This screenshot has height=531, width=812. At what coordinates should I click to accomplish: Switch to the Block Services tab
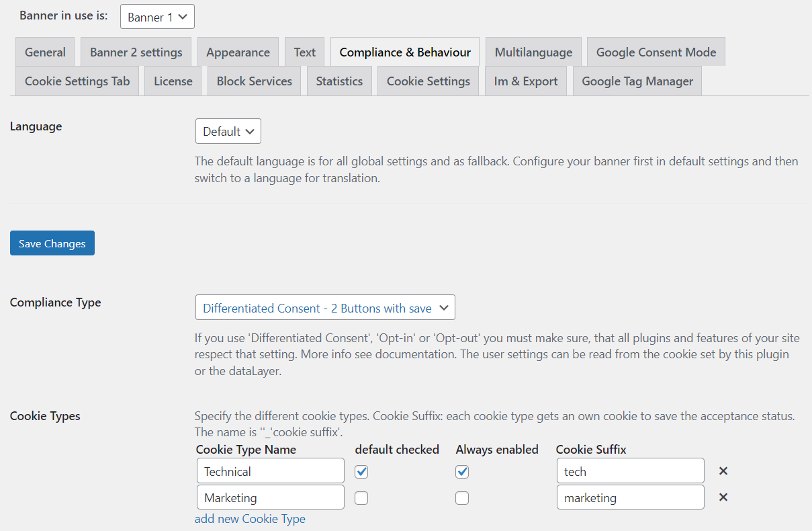pyautogui.click(x=254, y=81)
